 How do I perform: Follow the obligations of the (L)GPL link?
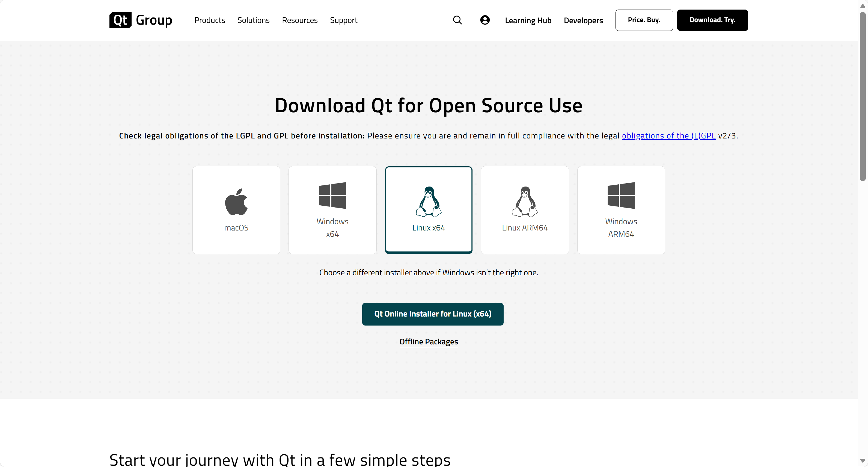point(668,135)
